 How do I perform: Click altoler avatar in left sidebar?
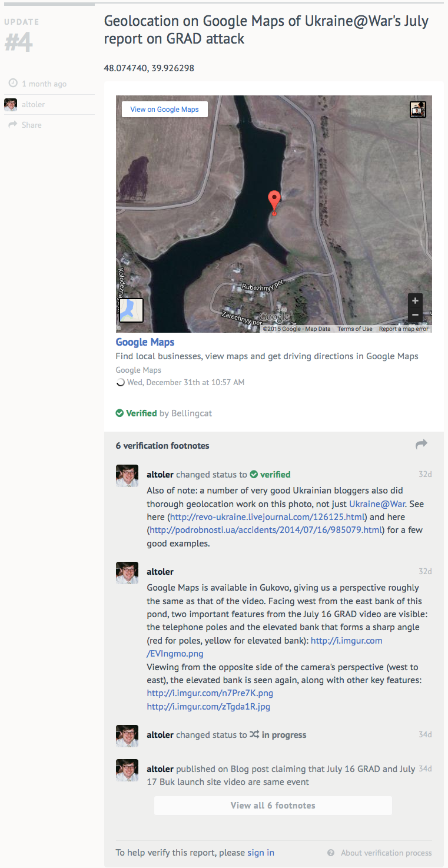pyautogui.click(x=11, y=105)
